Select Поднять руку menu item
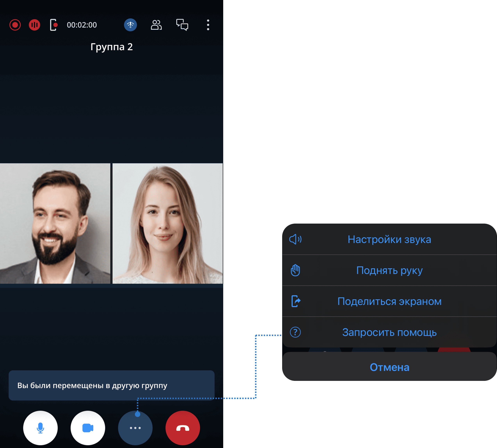 pyautogui.click(x=389, y=270)
